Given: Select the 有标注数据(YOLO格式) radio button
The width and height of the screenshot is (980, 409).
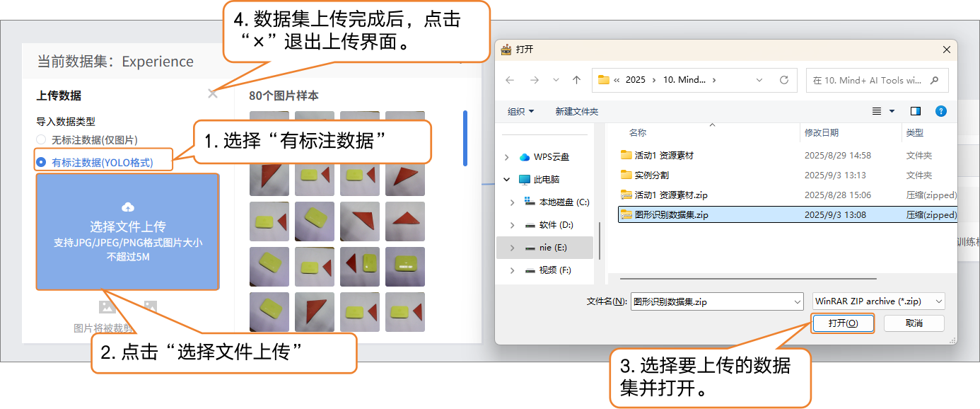Looking at the screenshot, I should point(41,162).
